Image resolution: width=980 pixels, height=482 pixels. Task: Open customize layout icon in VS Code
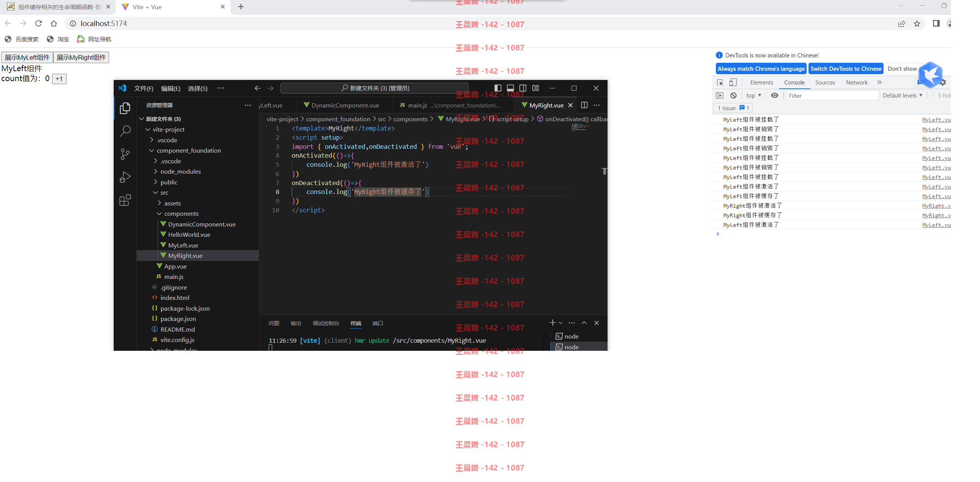536,88
